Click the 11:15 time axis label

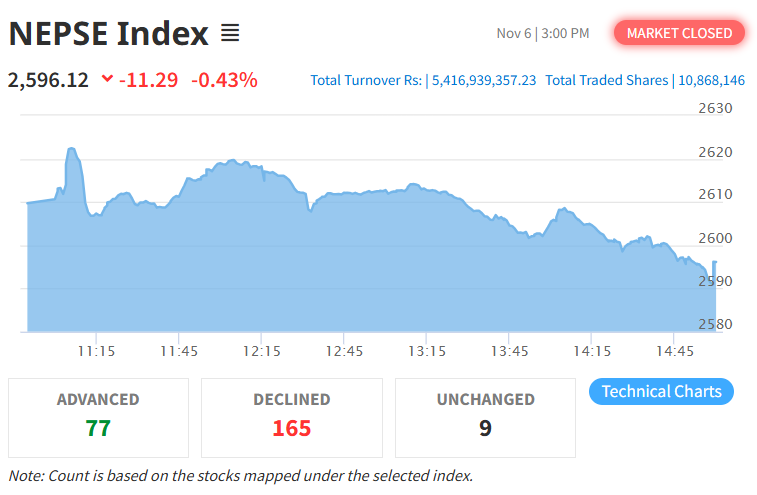(x=96, y=351)
